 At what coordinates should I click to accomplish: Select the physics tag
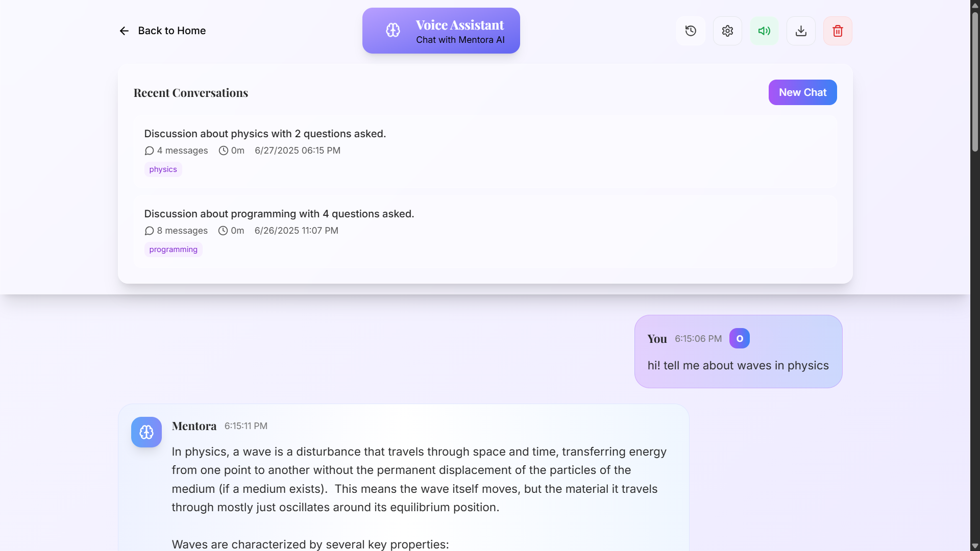(x=162, y=169)
